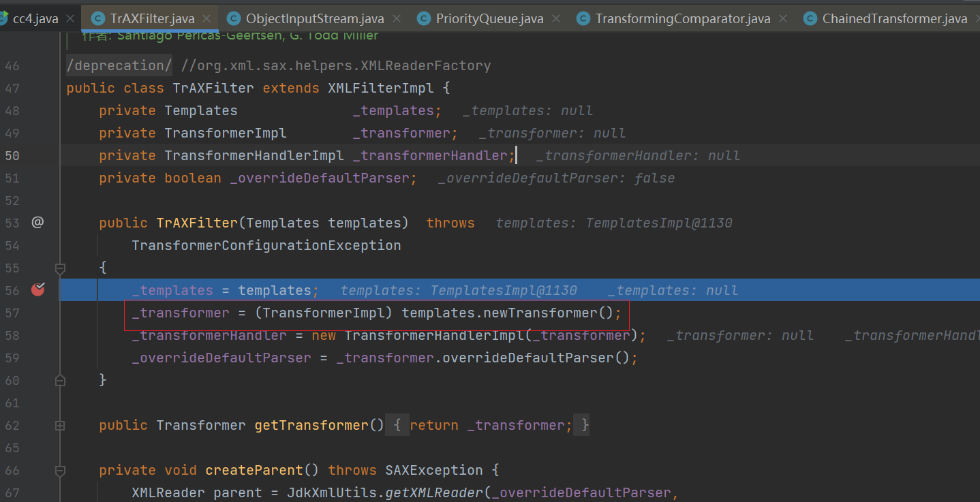Click the _transformerHandler field on line 50
This screenshot has width=980, height=502.
point(430,155)
